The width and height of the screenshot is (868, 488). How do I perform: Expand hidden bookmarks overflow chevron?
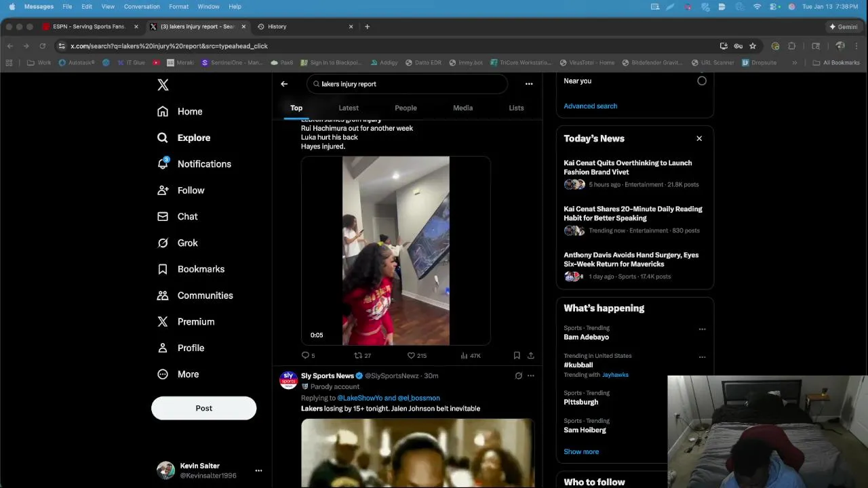pyautogui.click(x=795, y=62)
